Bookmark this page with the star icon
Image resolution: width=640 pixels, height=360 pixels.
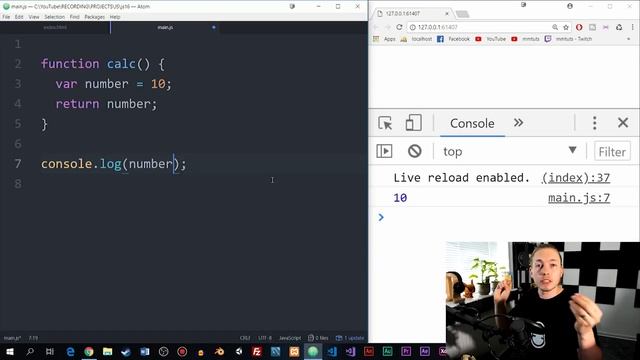(x=566, y=27)
